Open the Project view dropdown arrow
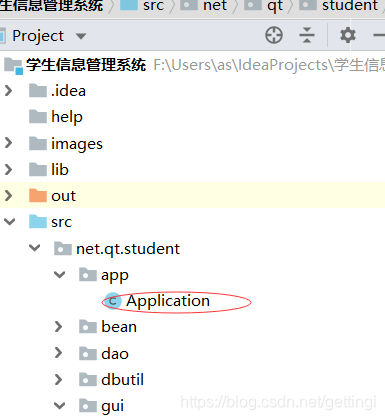Viewport: 385px width, 420px height. [x=81, y=36]
